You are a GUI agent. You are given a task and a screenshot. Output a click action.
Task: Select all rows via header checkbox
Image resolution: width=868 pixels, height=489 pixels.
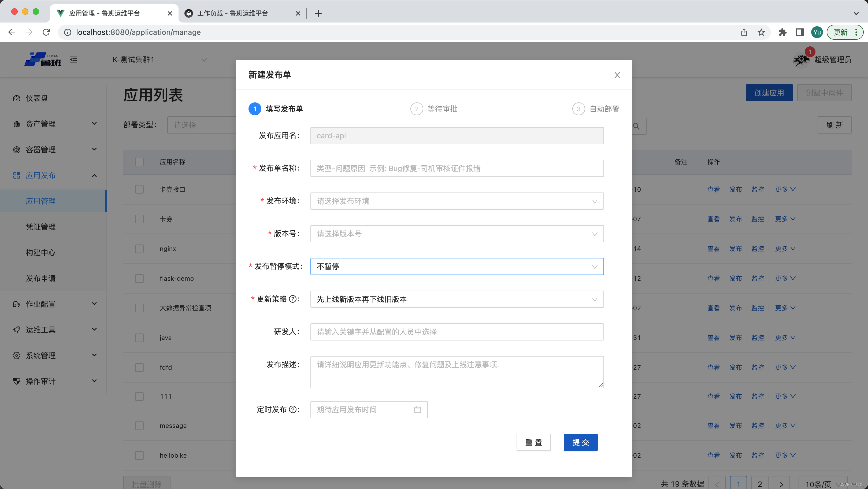pos(139,162)
